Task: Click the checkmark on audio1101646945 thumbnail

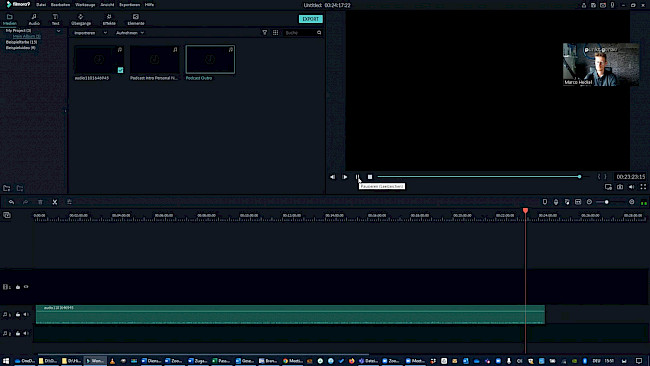Action: [x=120, y=70]
